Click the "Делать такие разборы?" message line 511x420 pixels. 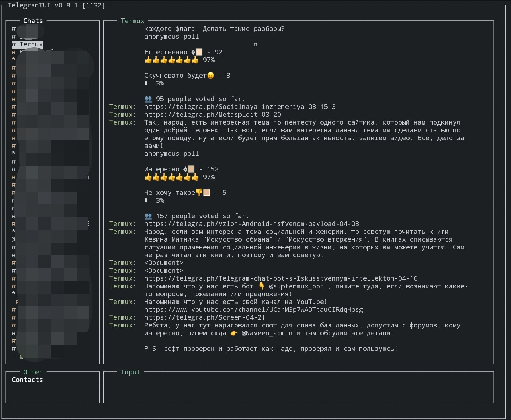tap(214, 29)
